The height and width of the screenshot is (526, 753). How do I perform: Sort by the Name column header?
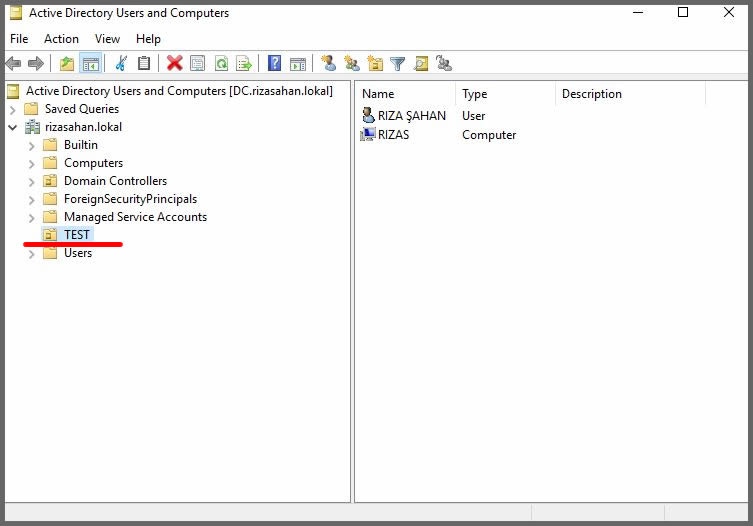pos(405,94)
